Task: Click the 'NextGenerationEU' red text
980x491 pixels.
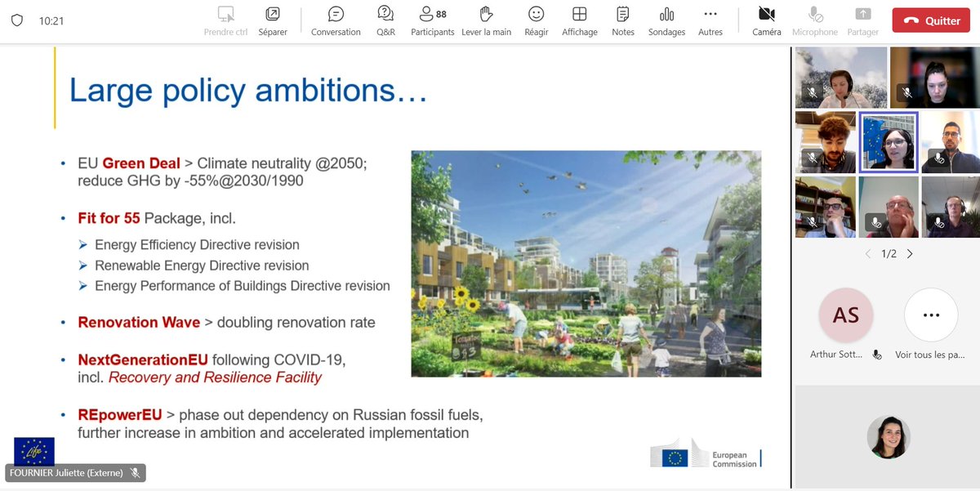Action: (x=143, y=359)
